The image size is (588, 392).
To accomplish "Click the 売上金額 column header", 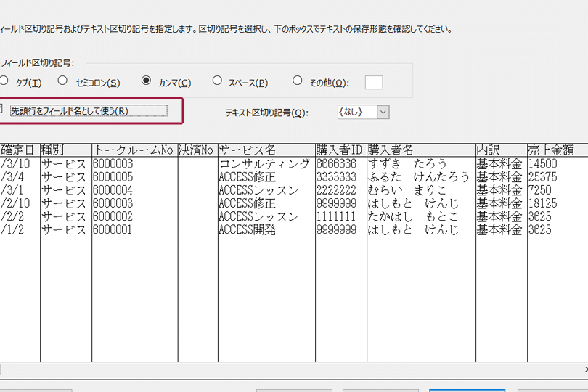I will [x=551, y=150].
